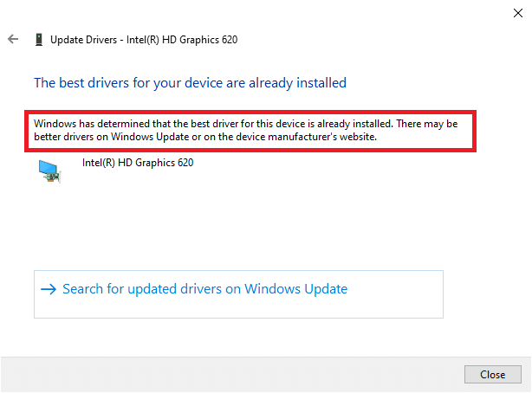
Task: Go back using the left arrow icon
Action: click(x=13, y=39)
